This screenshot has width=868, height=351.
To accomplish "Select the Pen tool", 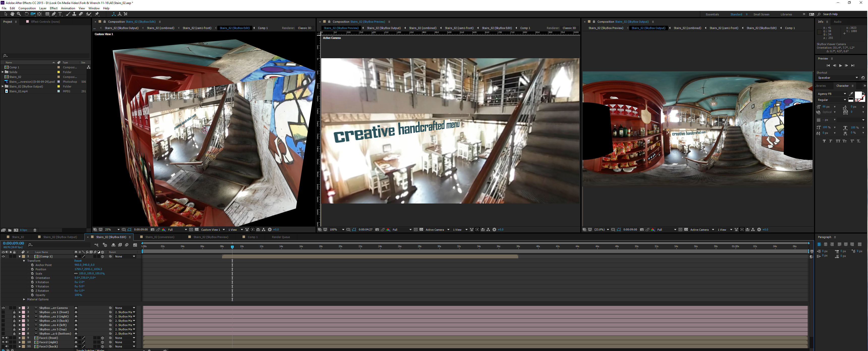I will [54, 14].
